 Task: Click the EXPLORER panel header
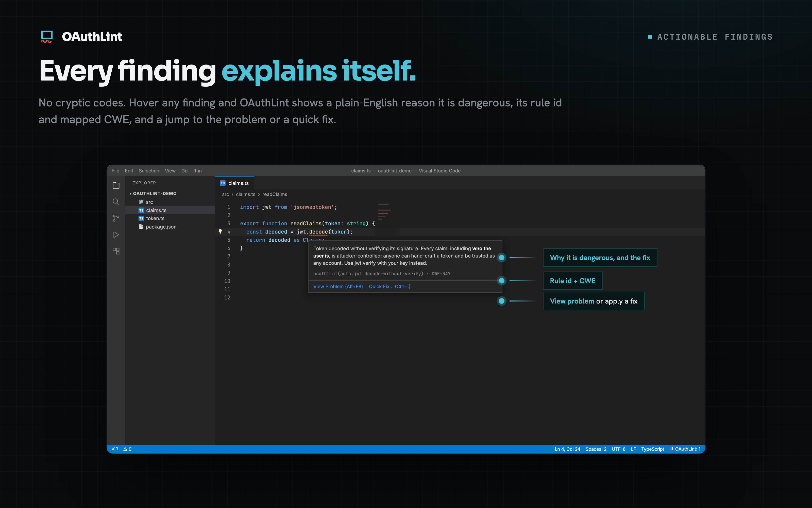pos(144,183)
